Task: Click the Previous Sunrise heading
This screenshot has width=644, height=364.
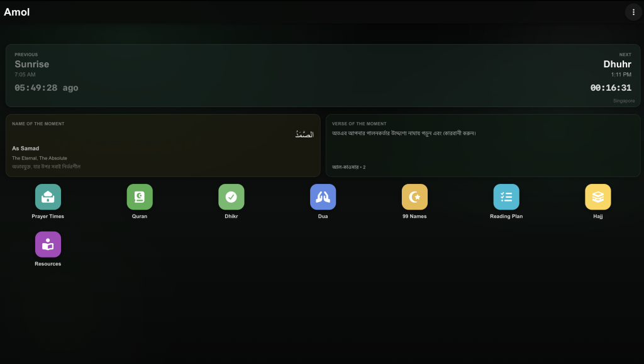Action: [x=31, y=64]
